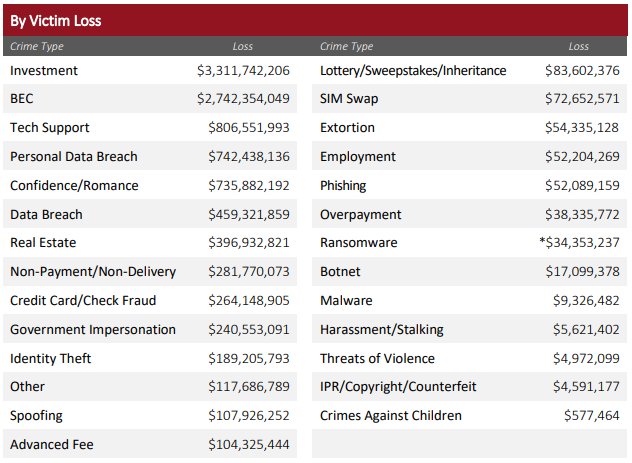632x463 pixels.
Task: Select the SIM Swap loss value
Action: coord(582,99)
